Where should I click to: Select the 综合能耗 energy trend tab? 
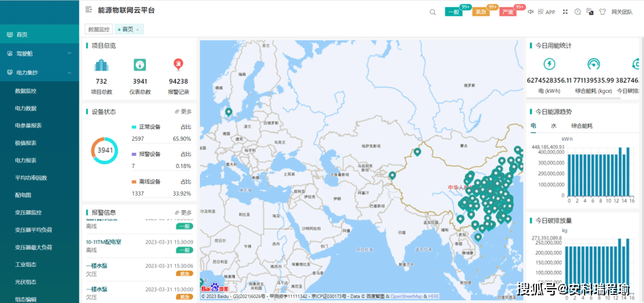[581, 126]
